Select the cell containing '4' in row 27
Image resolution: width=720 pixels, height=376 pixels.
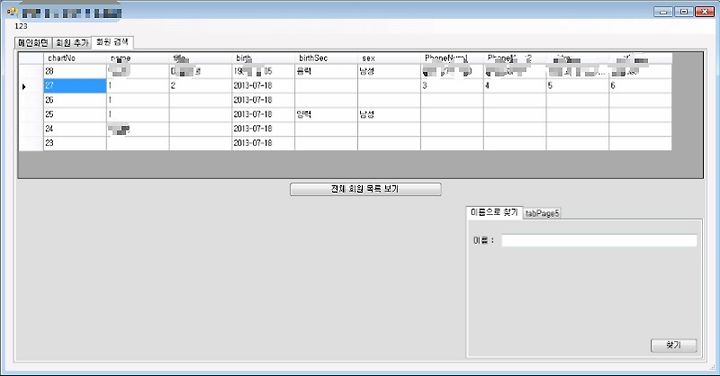click(515, 86)
